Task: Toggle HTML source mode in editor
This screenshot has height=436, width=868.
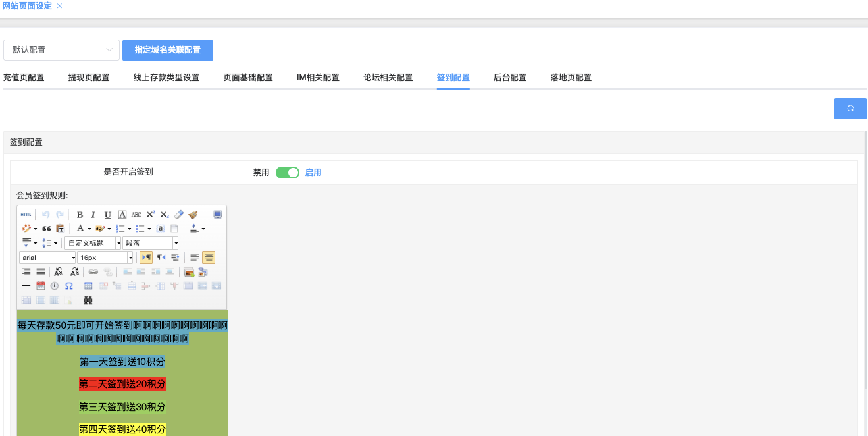Action: pyautogui.click(x=26, y=215)
